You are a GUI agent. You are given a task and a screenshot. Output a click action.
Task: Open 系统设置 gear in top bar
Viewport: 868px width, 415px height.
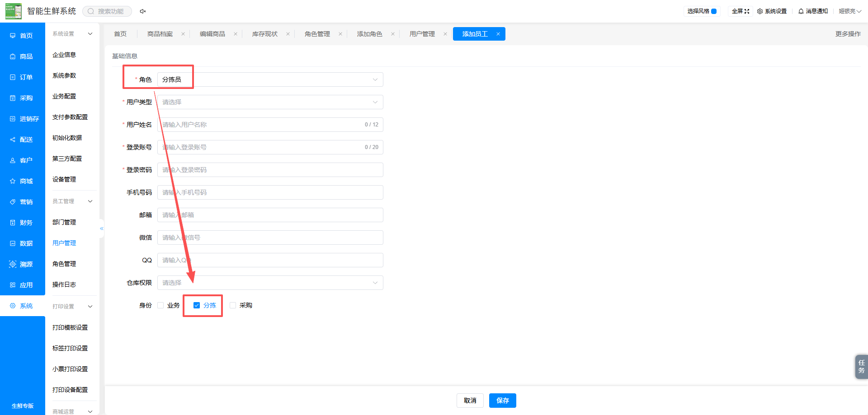pyautogui.click(x=760, y=11)
